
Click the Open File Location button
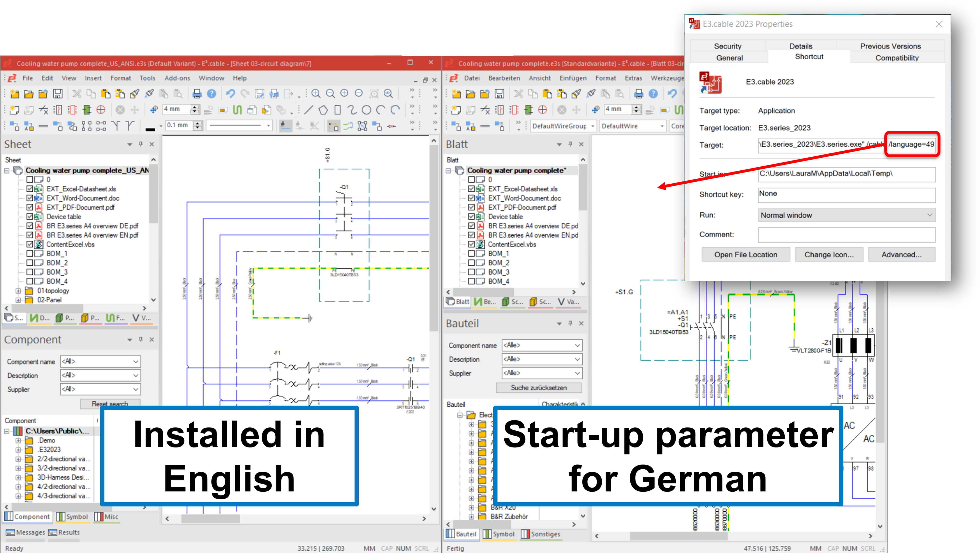pyautogui.click(x=746, y=255)
